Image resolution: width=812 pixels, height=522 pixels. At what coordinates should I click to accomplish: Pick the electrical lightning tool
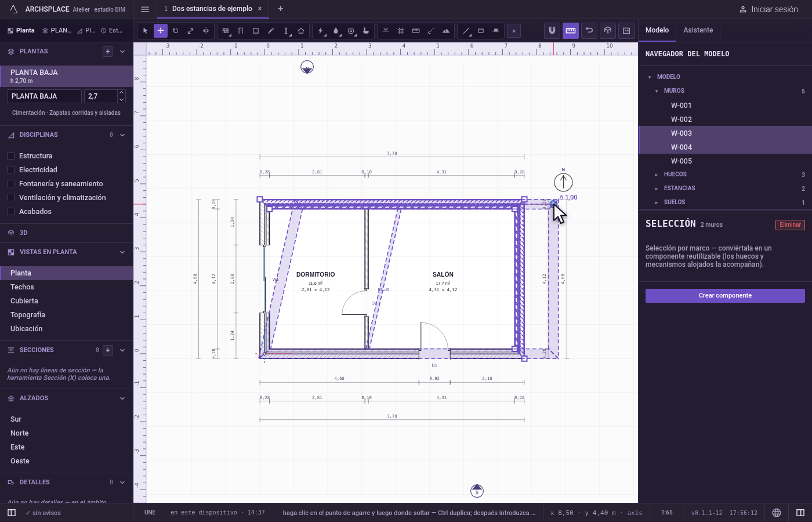point(321,31)
